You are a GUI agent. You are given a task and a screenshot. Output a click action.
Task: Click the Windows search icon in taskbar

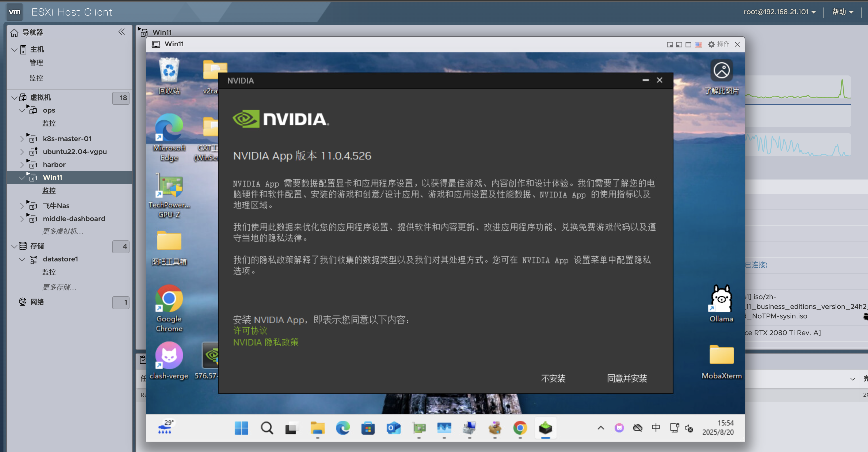coord(266,428)
